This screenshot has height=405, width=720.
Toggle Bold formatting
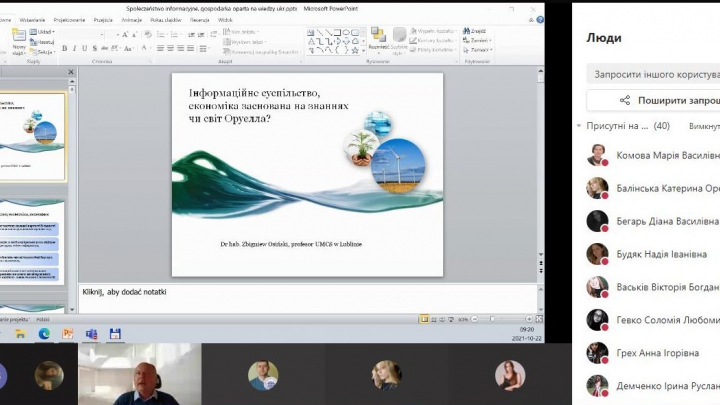[64, 48]
